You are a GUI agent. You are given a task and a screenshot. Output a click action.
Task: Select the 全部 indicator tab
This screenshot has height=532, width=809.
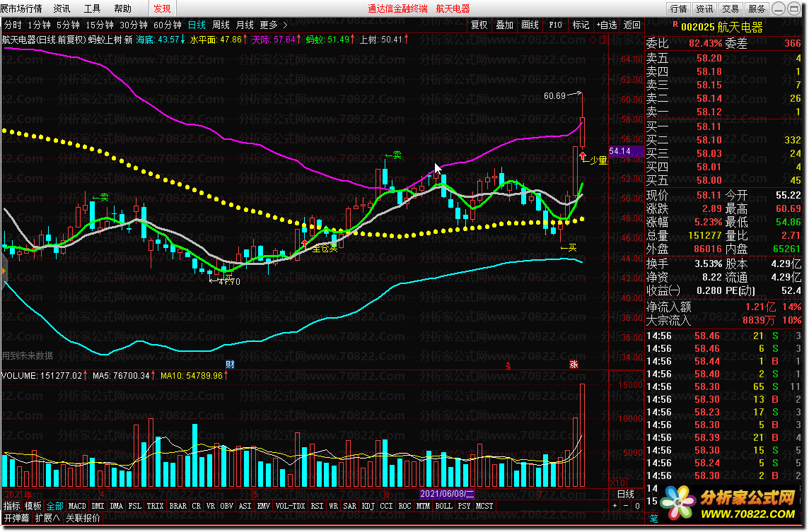click(x=54, y=507)
